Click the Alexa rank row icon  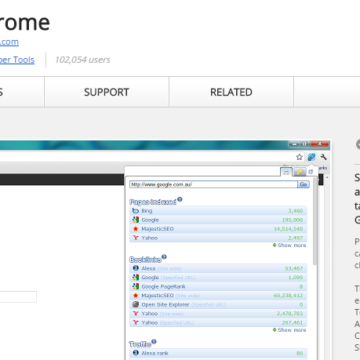click(x=135, y=353)
